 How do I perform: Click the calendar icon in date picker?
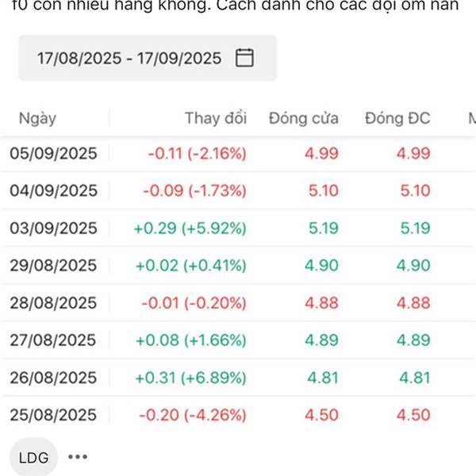pyautogui.click(x=244, y=58)
